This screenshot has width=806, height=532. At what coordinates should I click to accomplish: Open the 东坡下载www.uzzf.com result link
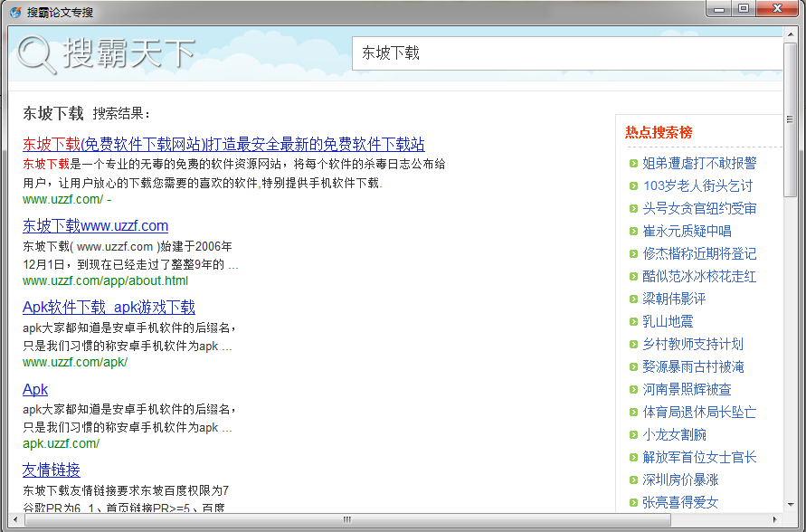point(96,225)
